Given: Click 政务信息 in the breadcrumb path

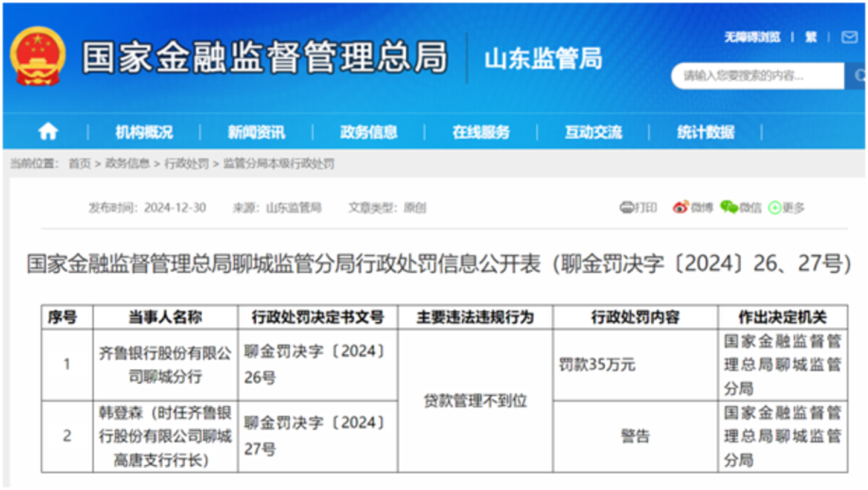Looking at the screenshot, I should pos(127,164).
